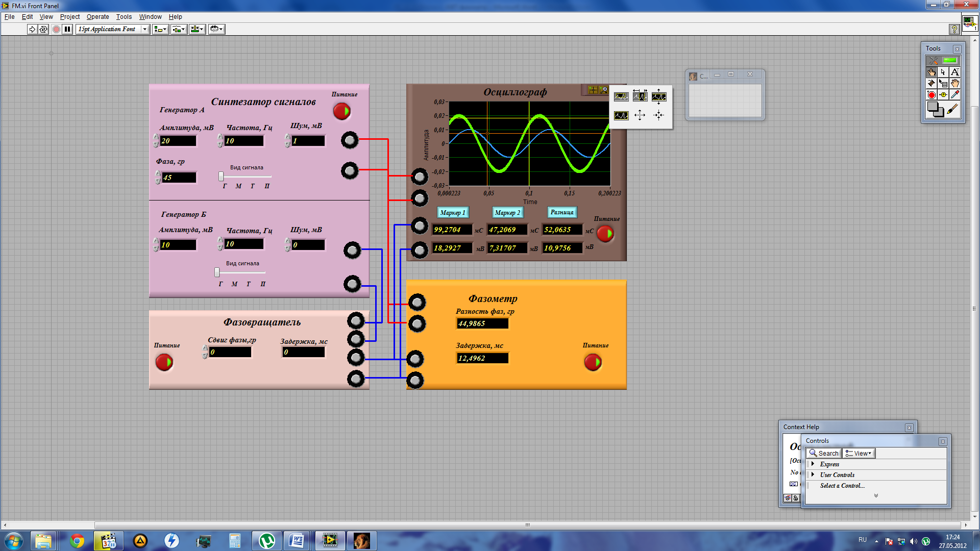Open the Align Objects dropdown
Image resolution: width=980 pixels, height=551 pixels.
coord(160,29)
